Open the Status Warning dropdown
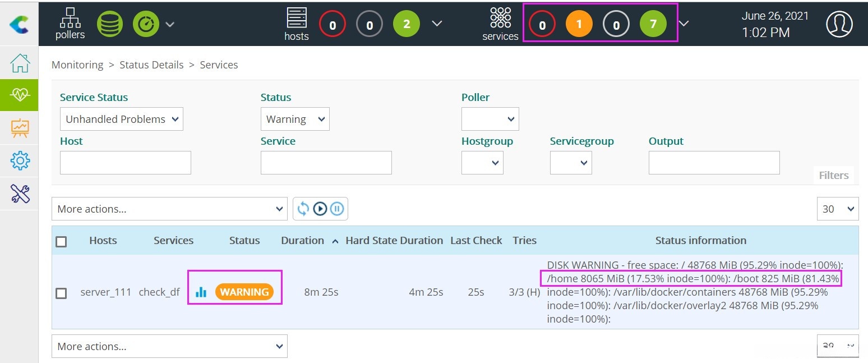The height and width of the screenshot is (363, 868). tap(295, 119)
